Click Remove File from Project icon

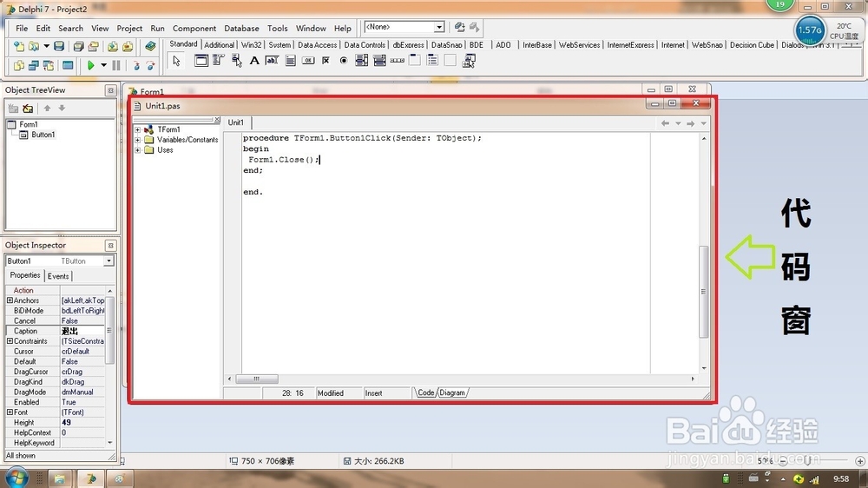coord(128,47)
